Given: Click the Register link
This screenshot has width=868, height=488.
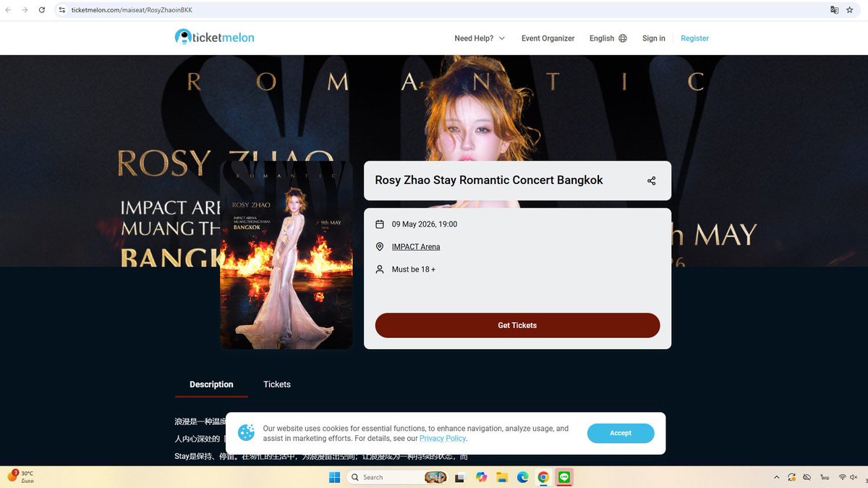Looking at the screenshot, I should coord(694,38).
